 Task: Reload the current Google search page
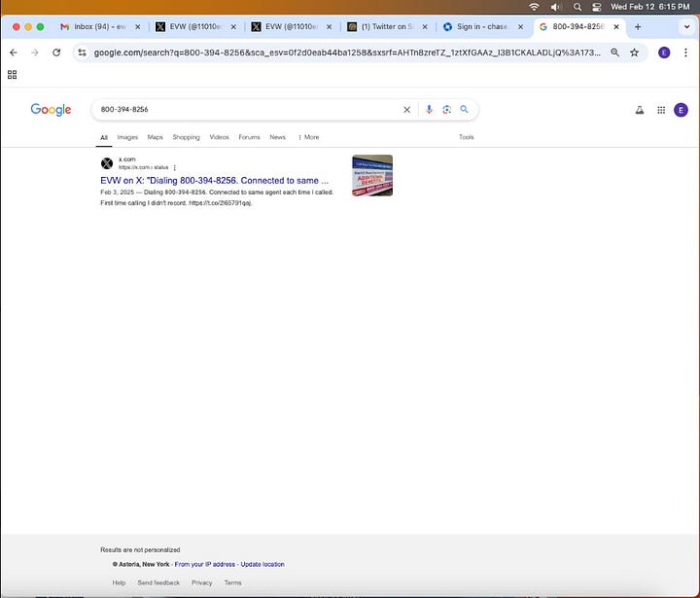56,53
